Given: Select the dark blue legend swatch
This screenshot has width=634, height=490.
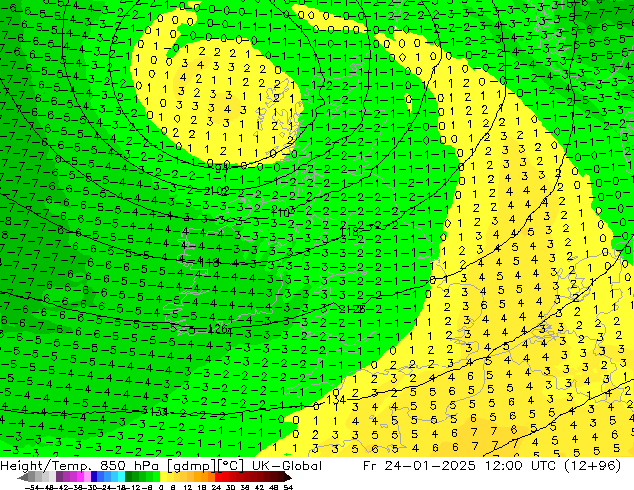Looking at the screenshot, I should (x=94, y=476).
